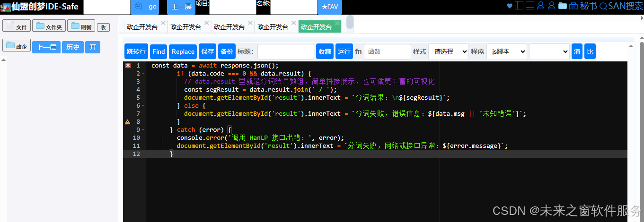Close the active green 政企开发台 tab
This screenshot has height=222, width=644.
pos(337,22)
